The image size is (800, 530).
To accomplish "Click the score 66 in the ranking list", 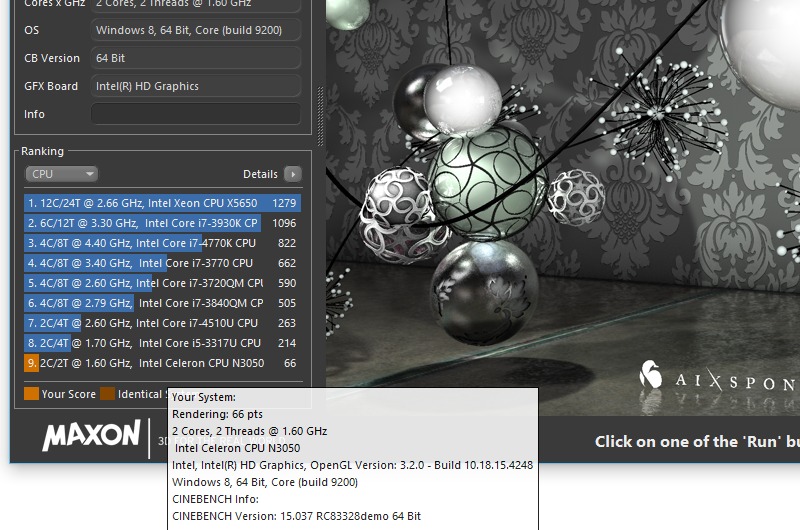I will pyautogui.click(x=290, y=363).
